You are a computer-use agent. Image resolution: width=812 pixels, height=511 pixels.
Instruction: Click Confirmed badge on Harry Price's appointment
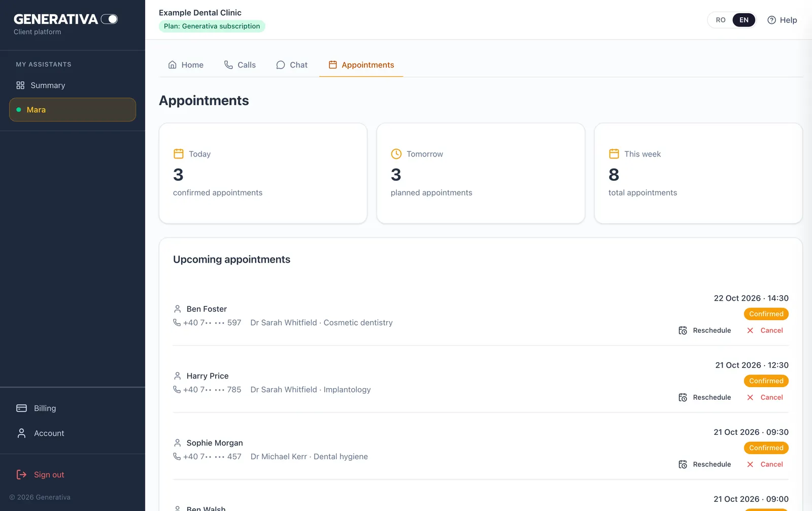pyautogui.click(x=766, y=381)
